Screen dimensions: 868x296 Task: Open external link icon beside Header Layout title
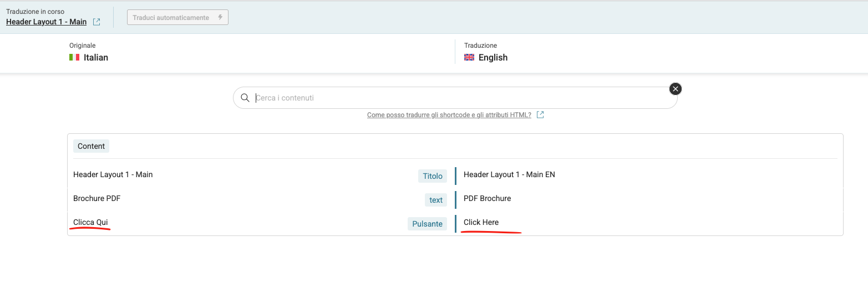(x=97, y=22)
